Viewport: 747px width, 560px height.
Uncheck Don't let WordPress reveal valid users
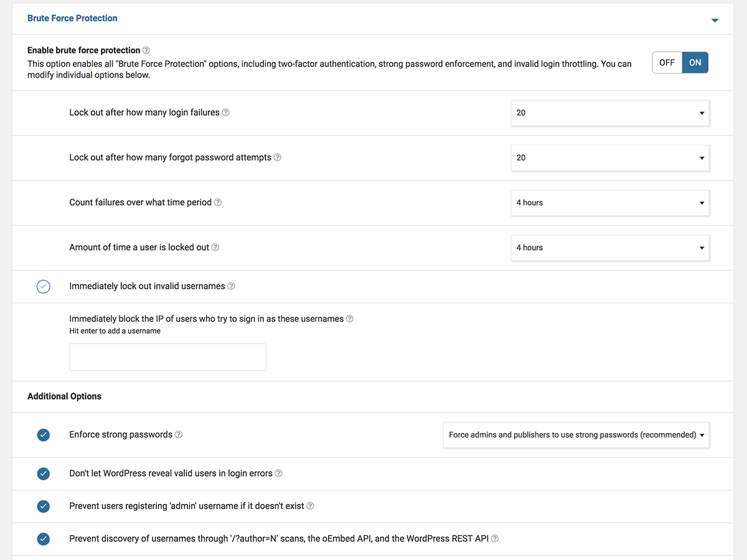click(44, 474)
